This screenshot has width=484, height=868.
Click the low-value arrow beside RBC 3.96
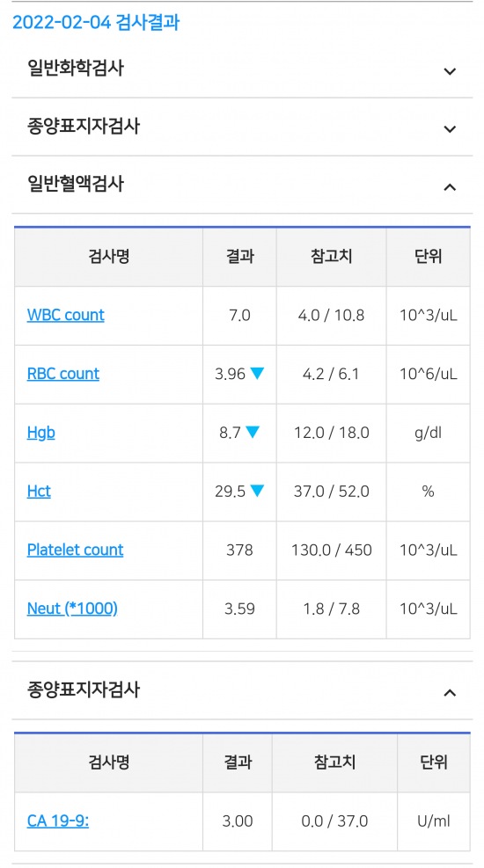257,374
